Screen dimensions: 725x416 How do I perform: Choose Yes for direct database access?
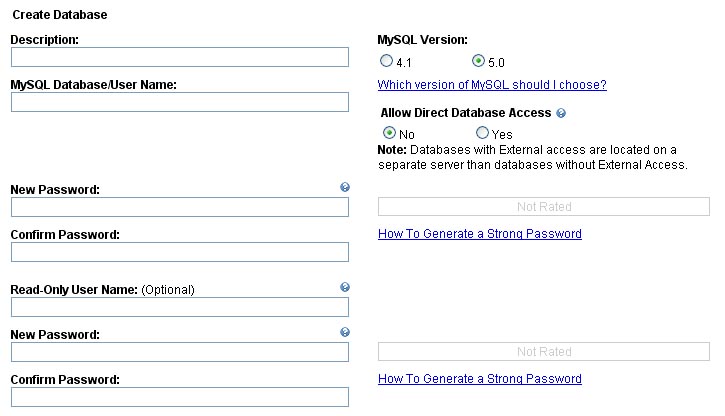pyautogui.click(x=482, y=133)
